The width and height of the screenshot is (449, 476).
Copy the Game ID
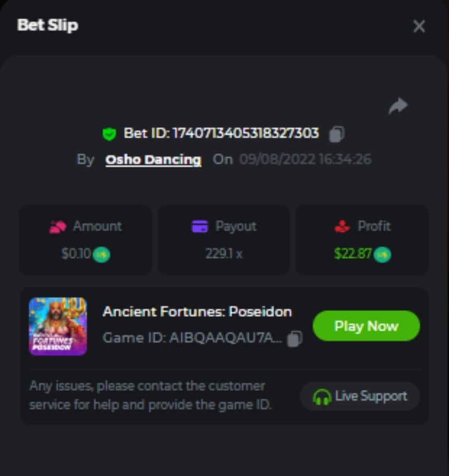tap(295, 338)
